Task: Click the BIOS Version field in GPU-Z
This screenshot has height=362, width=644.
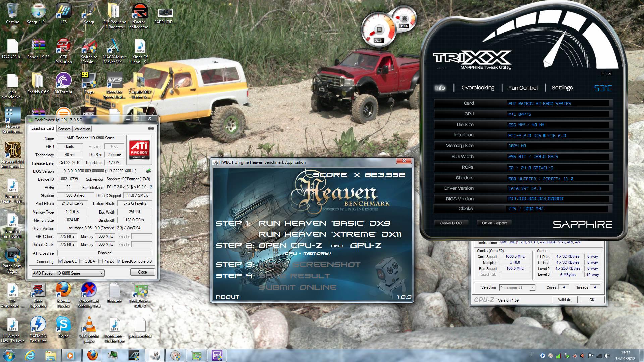Action: point(100,171)
